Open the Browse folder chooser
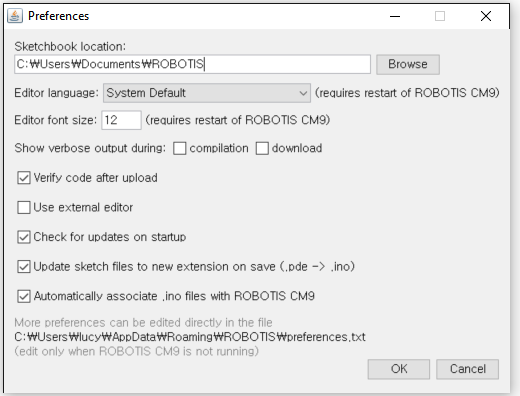The width and height of the screenshot is (520, 396). click(408, 64)
